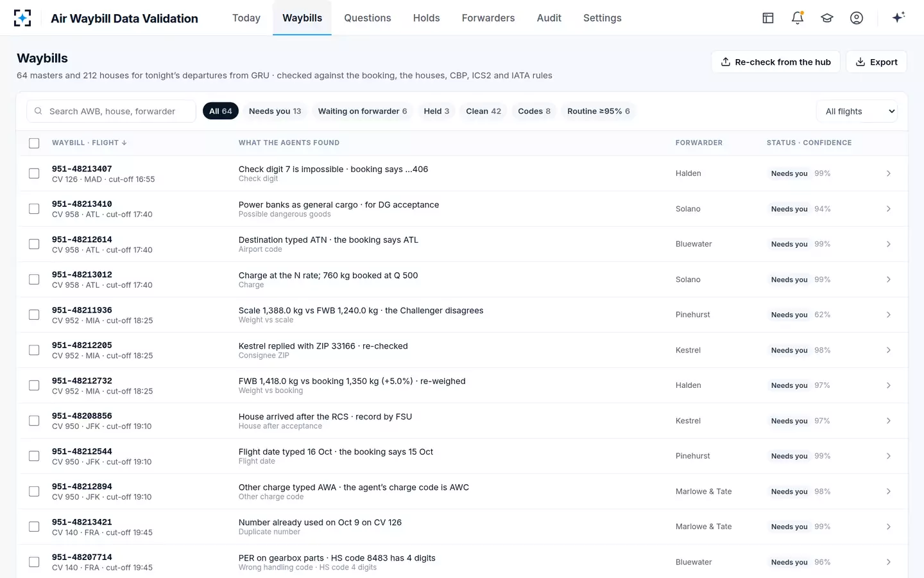Open the user account profile icon
Screen dimensions: 924x578
point(857,18)
